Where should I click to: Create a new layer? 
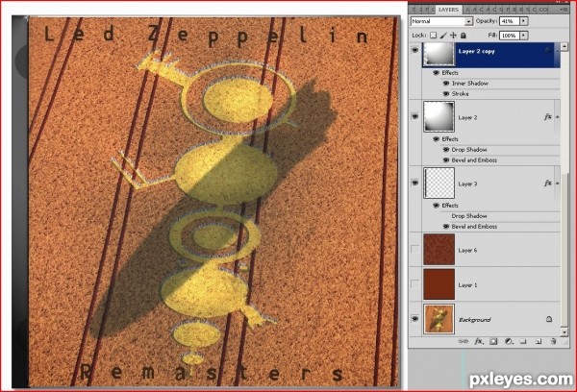point(539,342)
